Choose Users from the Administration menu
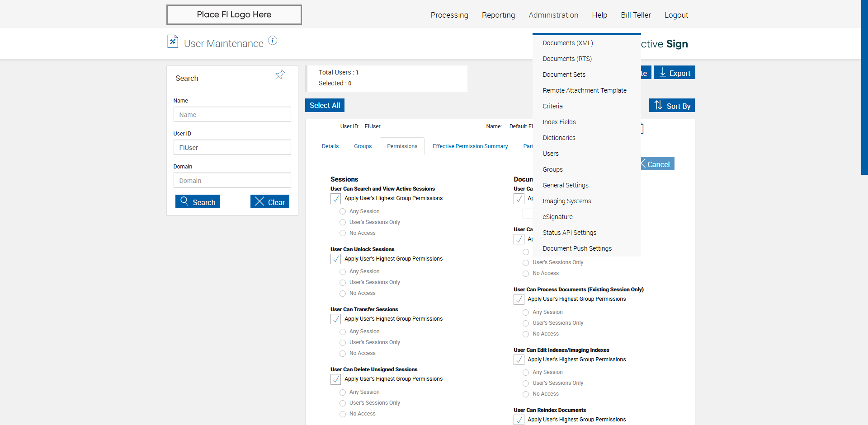 pos(551,154)
